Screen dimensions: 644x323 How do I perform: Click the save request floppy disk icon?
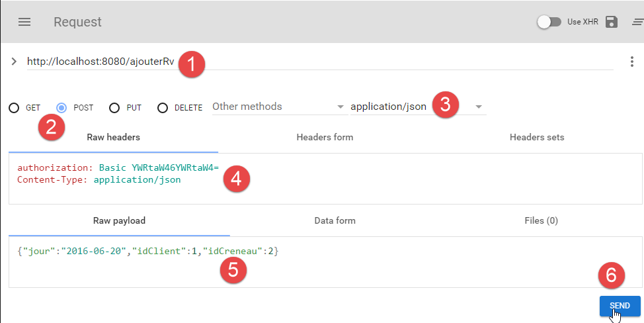pyautogui.click(x=612, y=22)
